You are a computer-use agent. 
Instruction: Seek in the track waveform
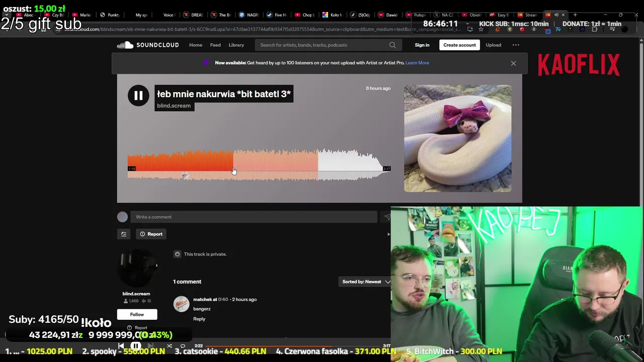tap(259, 165)
